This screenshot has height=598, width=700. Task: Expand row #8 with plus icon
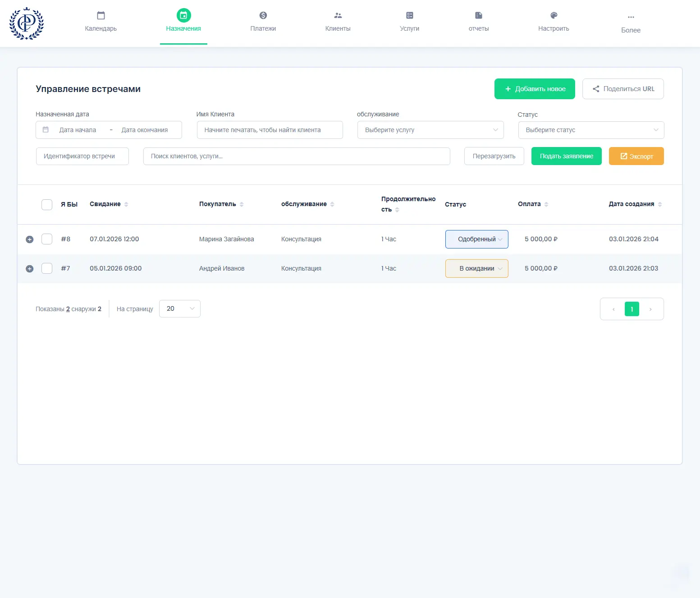point(30,239)
